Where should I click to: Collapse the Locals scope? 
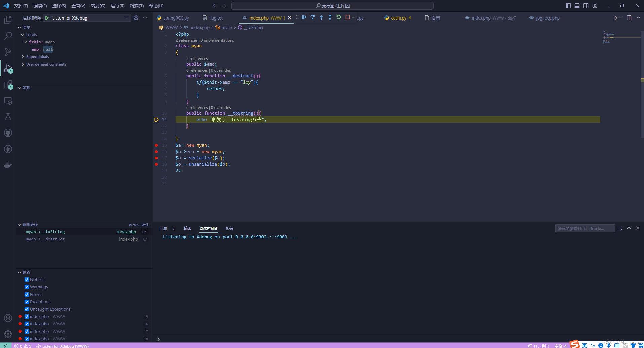23,35
